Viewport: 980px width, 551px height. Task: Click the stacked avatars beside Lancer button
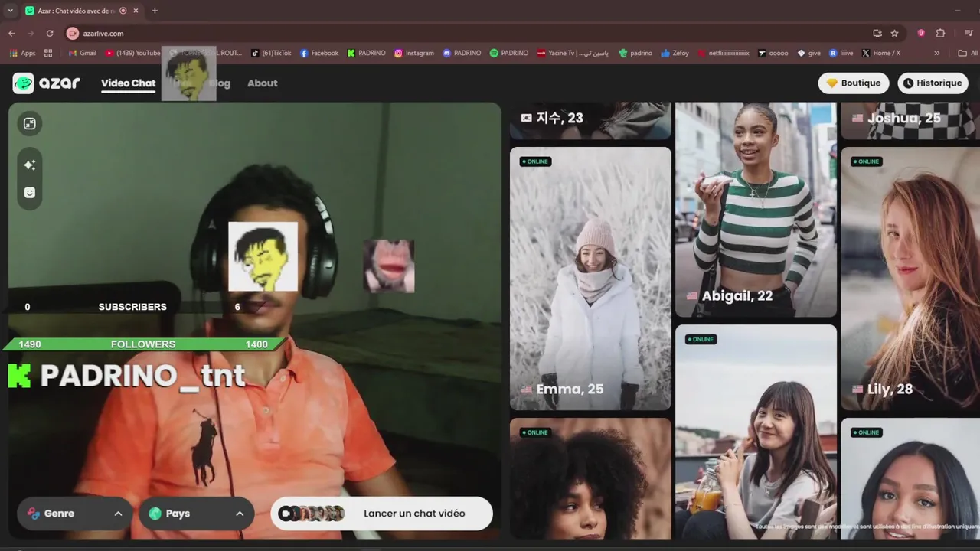coord(312,514)
